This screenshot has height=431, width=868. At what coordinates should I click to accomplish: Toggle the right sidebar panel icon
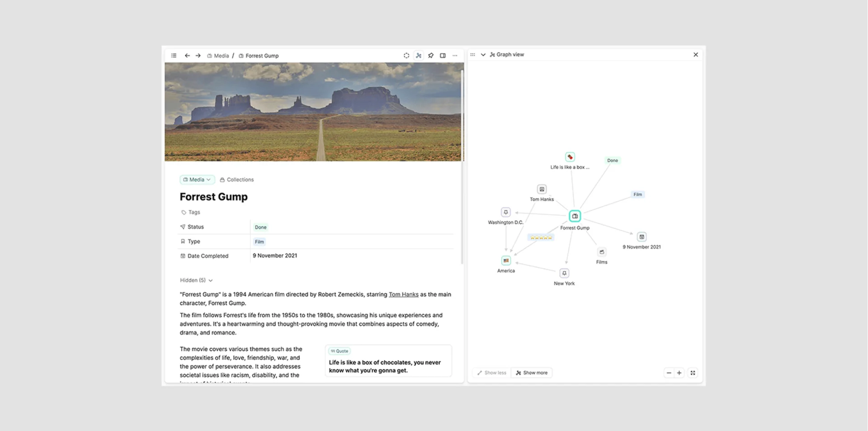(443, 55)
